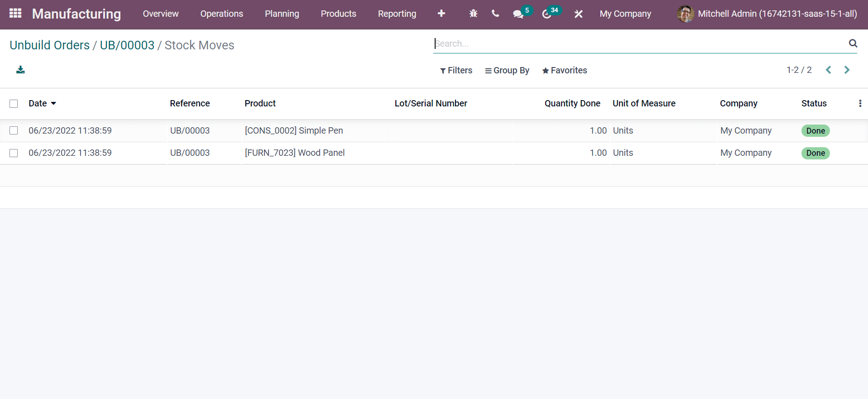Click the 1.00 quantity for Simple Pen
Image resolution: width=868 pixels, height=399 pixels.
click(x=598, y=130)
